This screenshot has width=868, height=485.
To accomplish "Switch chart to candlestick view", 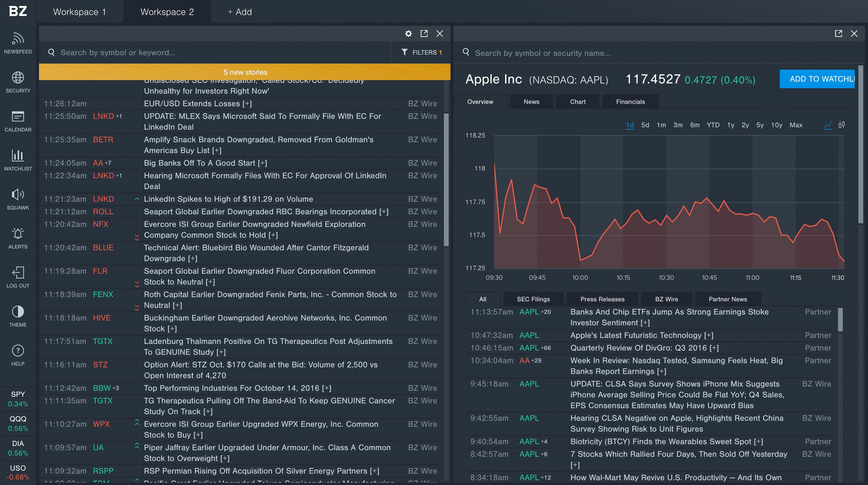I will coord(842,125).
